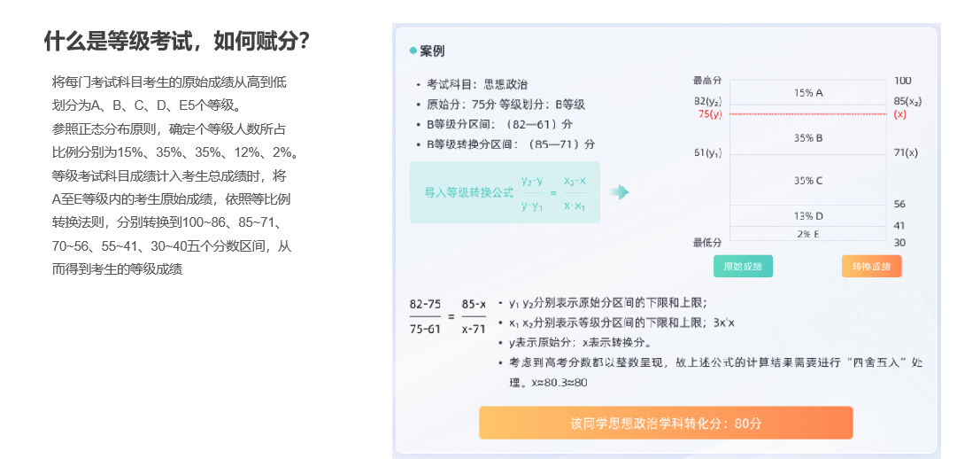Viewport: 980px width, 459px height.
Task: Click the 转换成绩 orange button
Action: point(872,267)
